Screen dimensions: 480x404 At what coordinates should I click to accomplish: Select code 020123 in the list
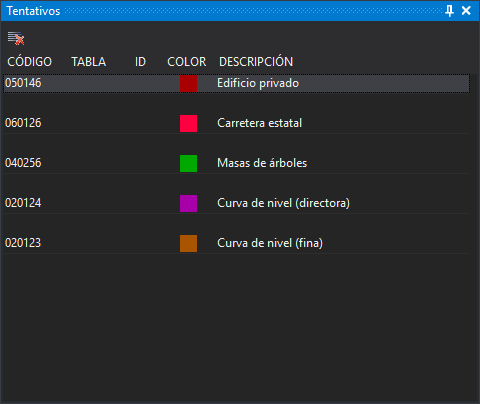[x=23, y=243]
